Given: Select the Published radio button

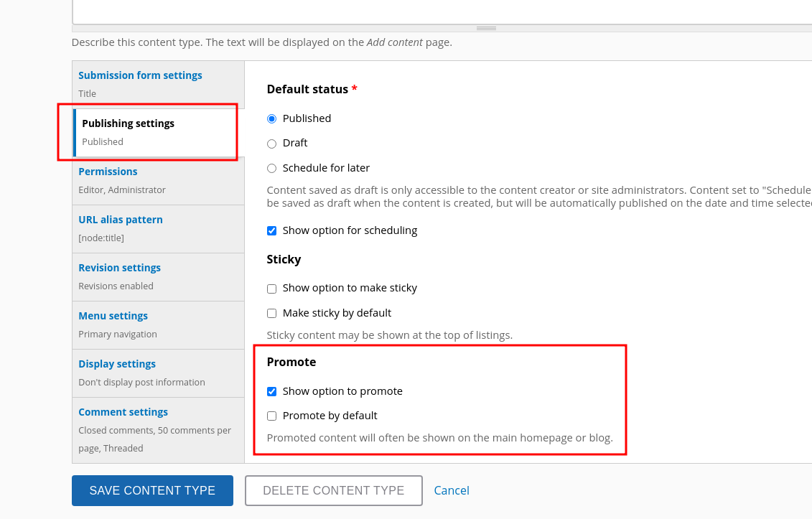Looking at the screenshot, I should point(271,119).
